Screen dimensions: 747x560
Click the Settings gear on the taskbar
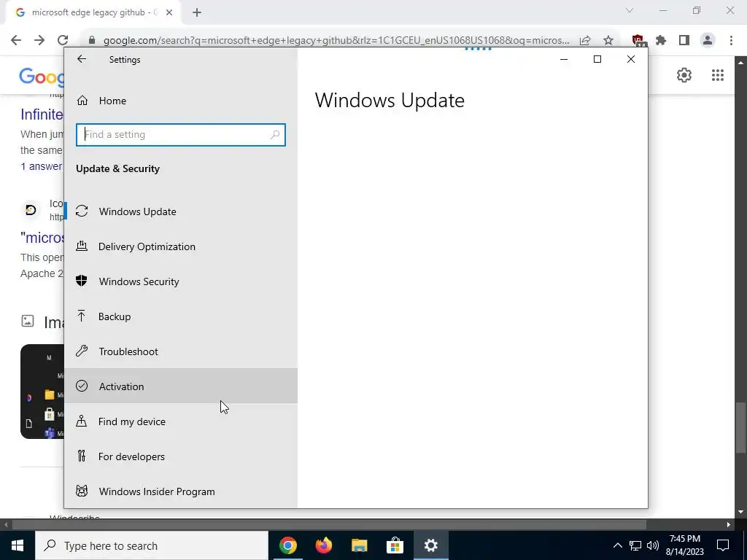(x=430, y=545)
